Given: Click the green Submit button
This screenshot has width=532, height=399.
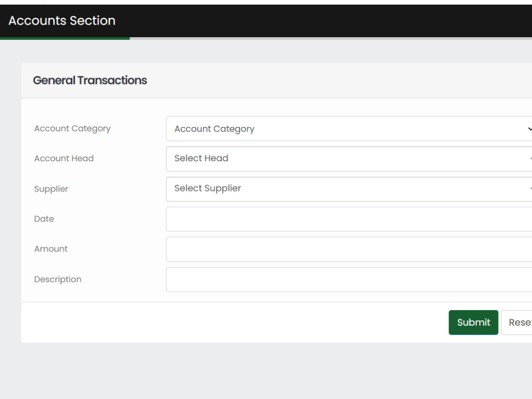Looking at the screenshot, I should click(473, 322).
